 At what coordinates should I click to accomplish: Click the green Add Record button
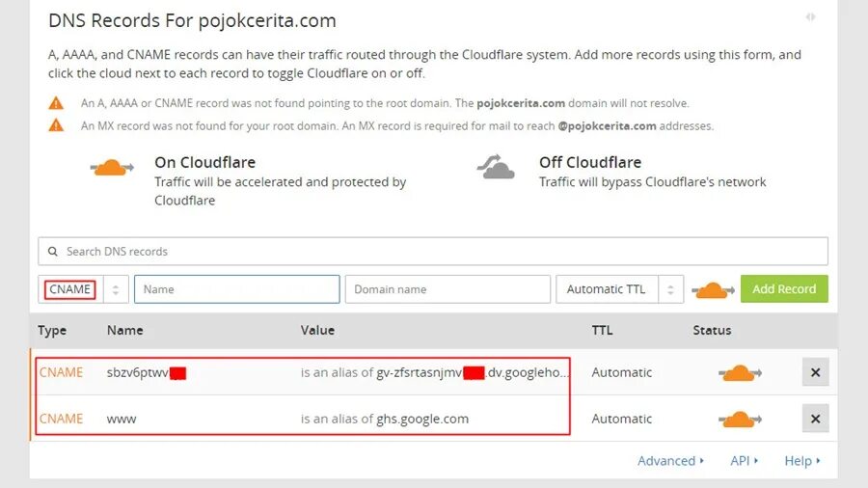pyautogui.click(x=784, y=288)
